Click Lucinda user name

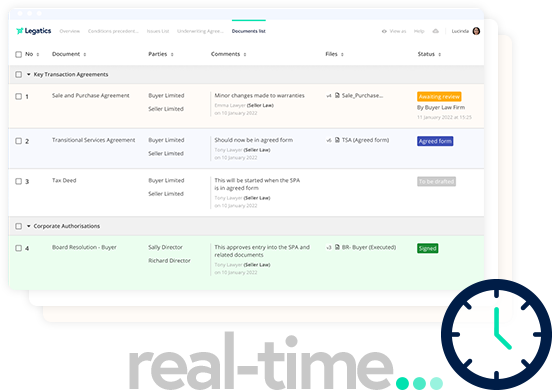[x=460, y=31]
